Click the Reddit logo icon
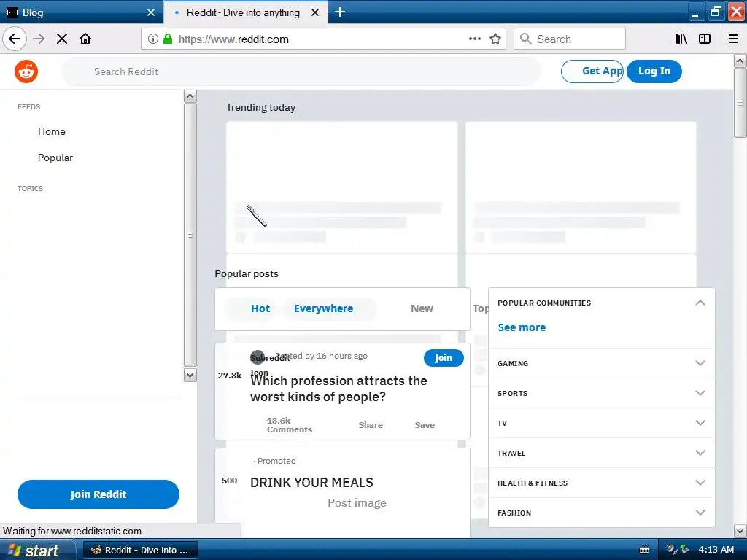This screenshot has height=560, width=747. pyautogui.click(x=26, y=71)
